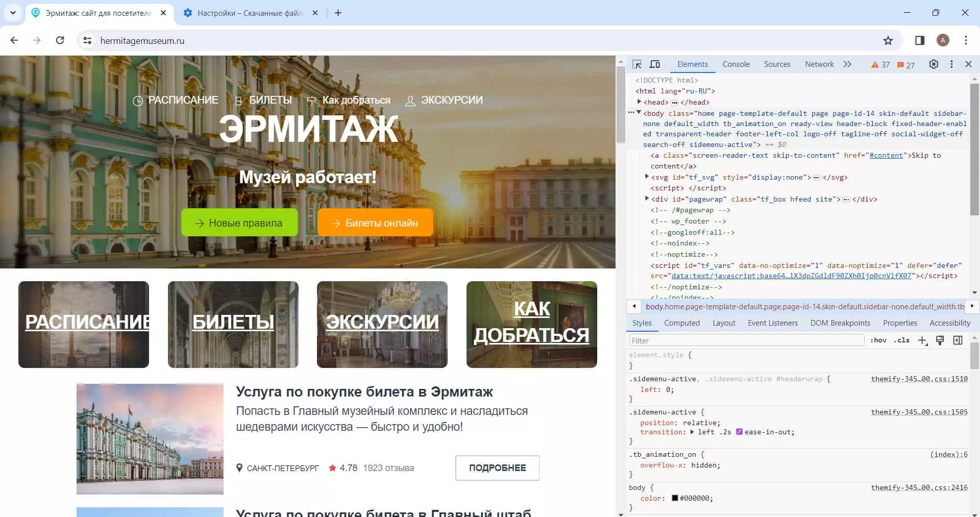Viewport: 980px width, 517px height.
Task: Activate the inspect element picker tool
Action: pyautogui.click(x=636, y=64)
